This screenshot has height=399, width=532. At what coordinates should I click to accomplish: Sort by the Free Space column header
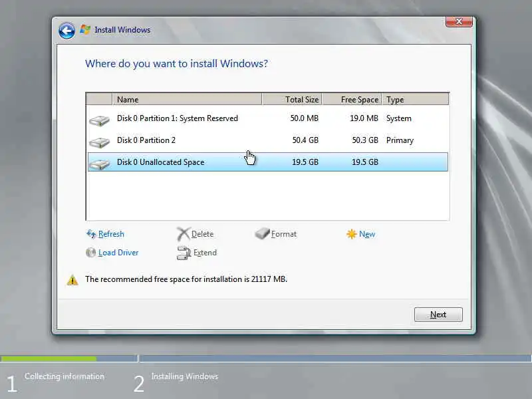click(x=352, y=99)
